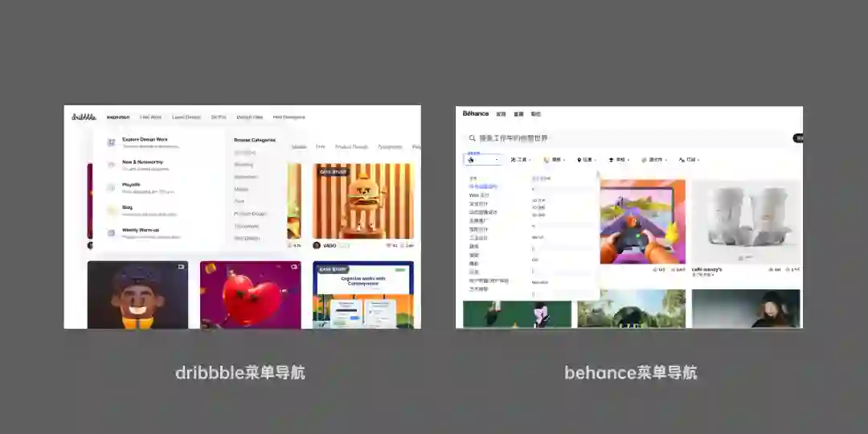Open Behance creative fields dropdown

coord(483,159)
